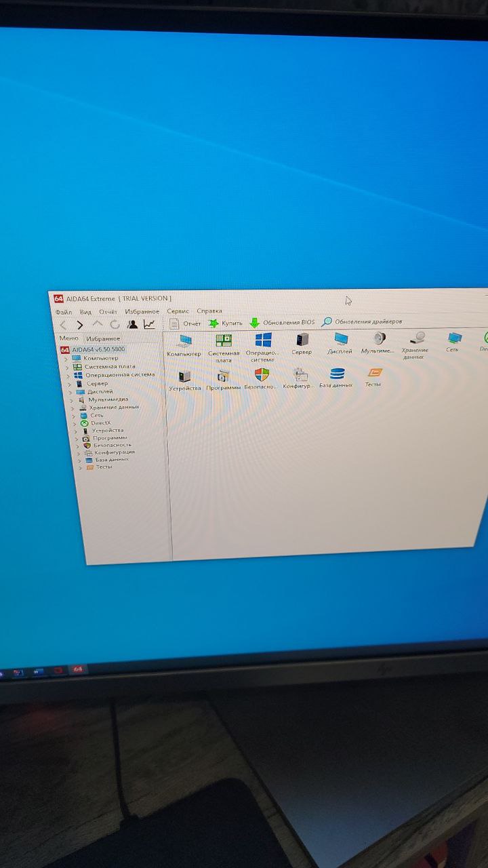Image resolution: width=488 pixels, height=868 pixels.
Task: Click the AIDA64 icon on the Windows taskbar
Action: 78,669
